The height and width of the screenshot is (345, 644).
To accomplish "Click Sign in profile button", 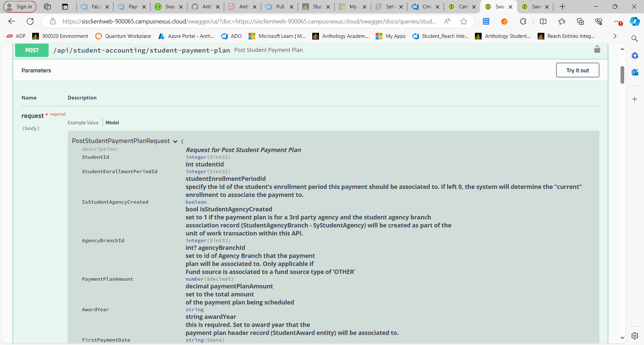I will point(20,7).
